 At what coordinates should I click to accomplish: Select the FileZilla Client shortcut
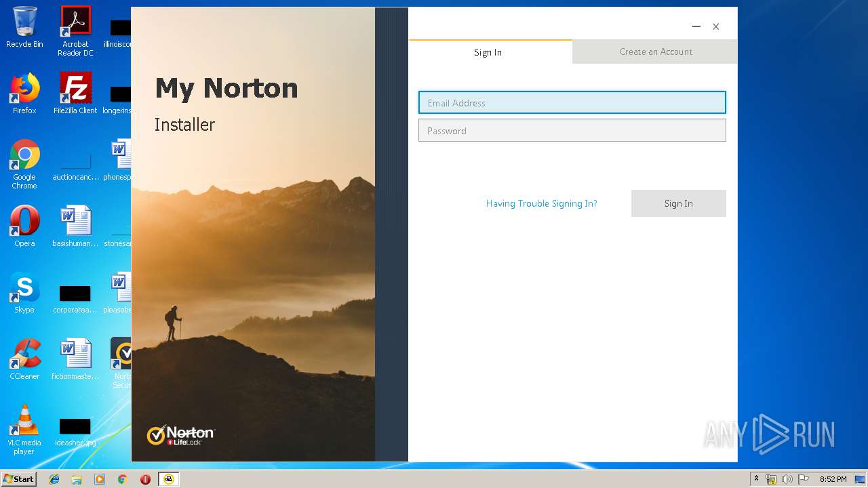click(75, 94)
